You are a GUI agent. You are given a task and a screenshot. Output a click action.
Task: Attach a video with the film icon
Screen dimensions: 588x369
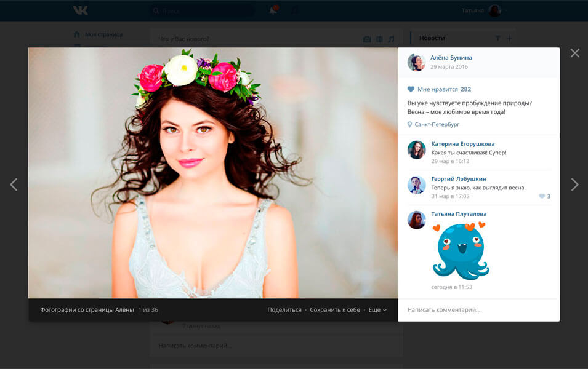tap(379, 39)
